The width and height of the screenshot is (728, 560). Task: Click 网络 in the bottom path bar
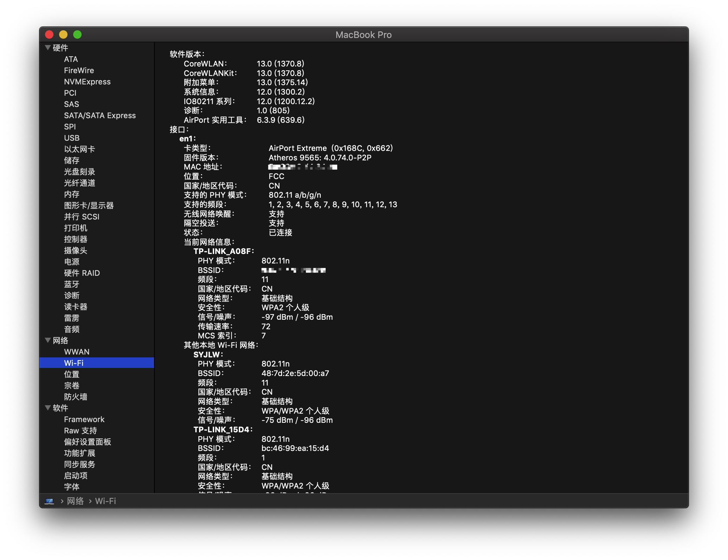click(75, 501)
